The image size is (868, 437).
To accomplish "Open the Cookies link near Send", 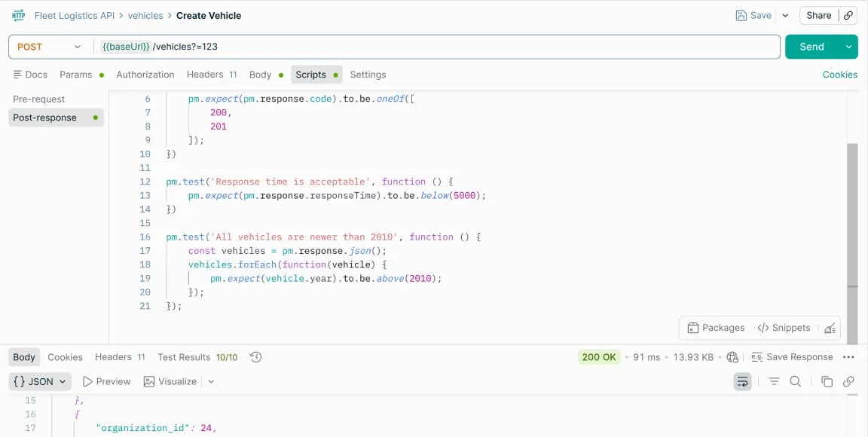I will click(x=840, y=75).
